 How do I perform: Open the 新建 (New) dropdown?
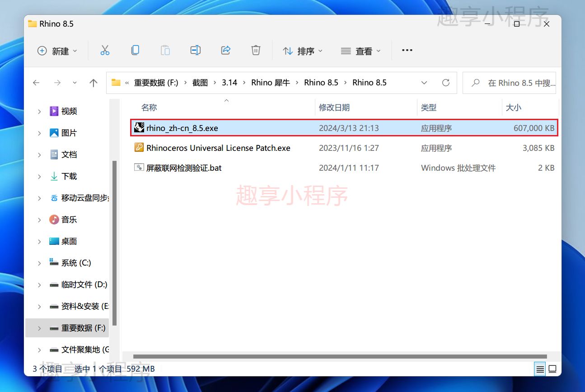[57, 51]
